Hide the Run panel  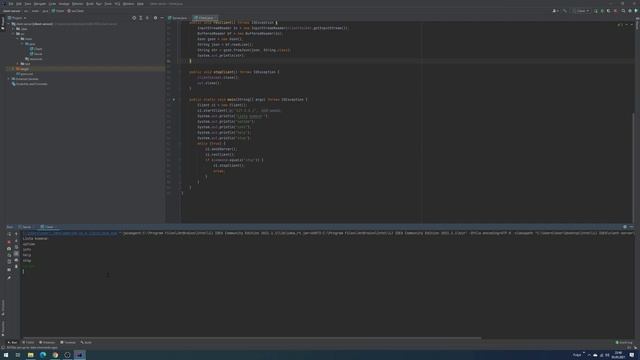[631, 227]
